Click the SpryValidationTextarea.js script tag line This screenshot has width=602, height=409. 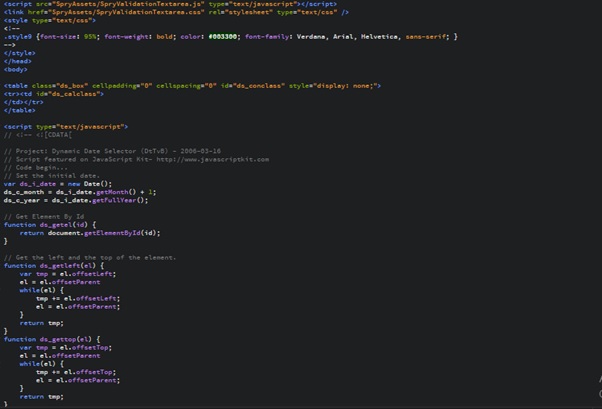tap(170, 4)
